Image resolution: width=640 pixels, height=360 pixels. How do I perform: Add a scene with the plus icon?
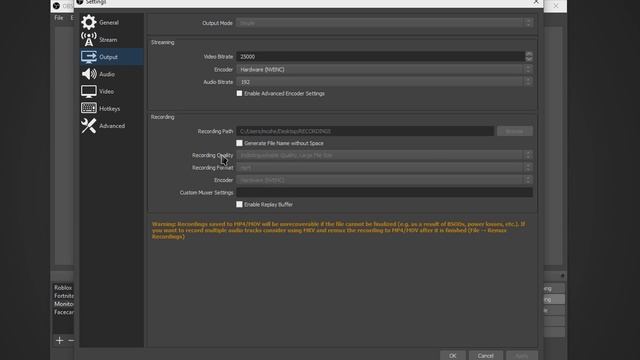60,340
